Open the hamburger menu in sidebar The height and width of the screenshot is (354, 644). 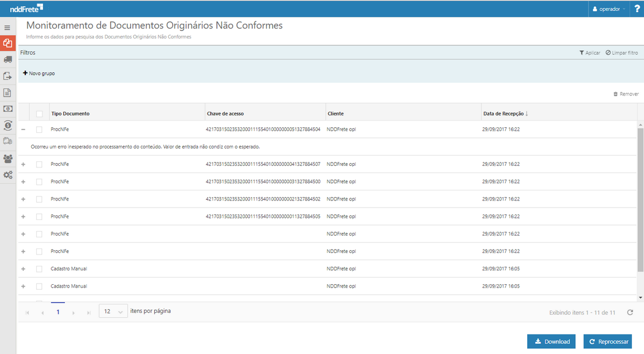point(7,27)
